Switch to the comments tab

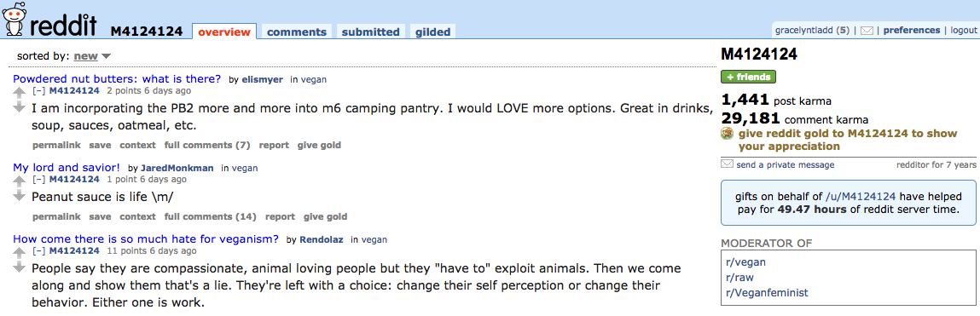297,32
